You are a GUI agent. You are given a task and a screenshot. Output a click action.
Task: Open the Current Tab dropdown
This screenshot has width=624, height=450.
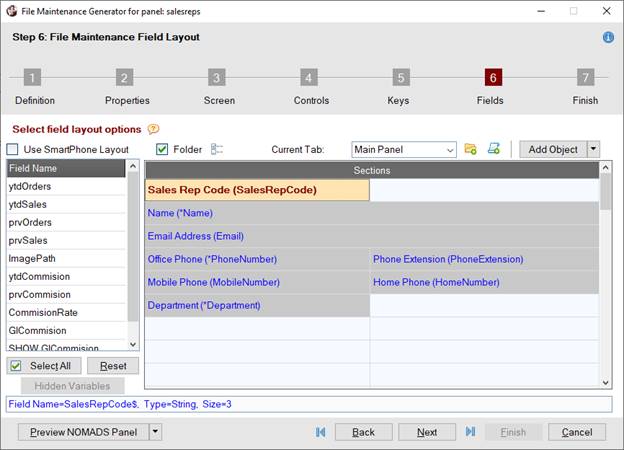[x=449, y=150]
